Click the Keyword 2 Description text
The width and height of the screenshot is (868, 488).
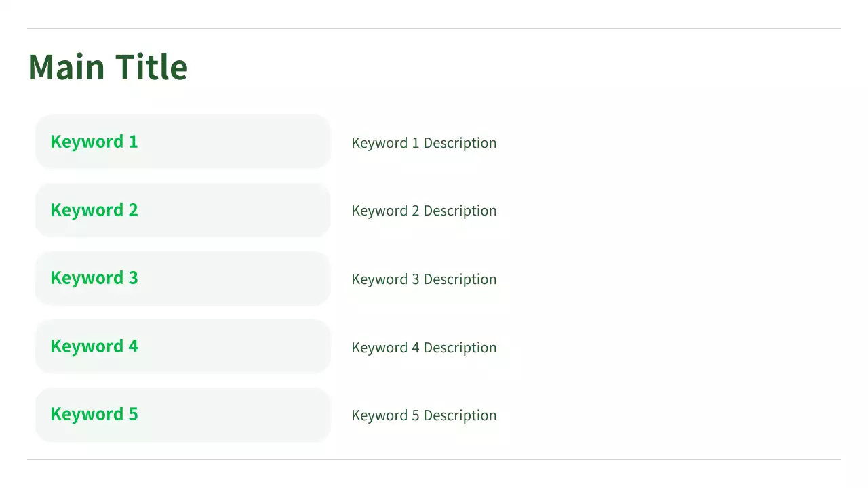click(x=424, y=211)
